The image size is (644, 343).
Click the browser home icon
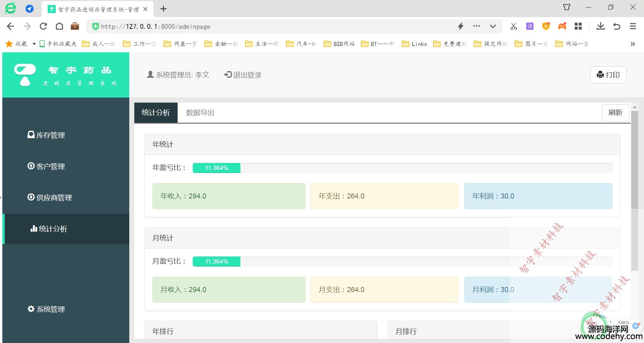pyautogui.click(x=59, y=26)
